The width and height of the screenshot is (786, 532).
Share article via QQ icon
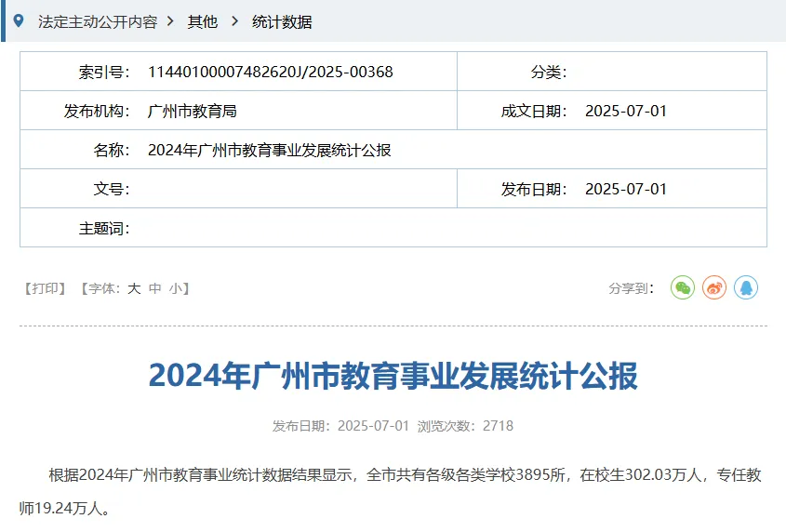746,287
